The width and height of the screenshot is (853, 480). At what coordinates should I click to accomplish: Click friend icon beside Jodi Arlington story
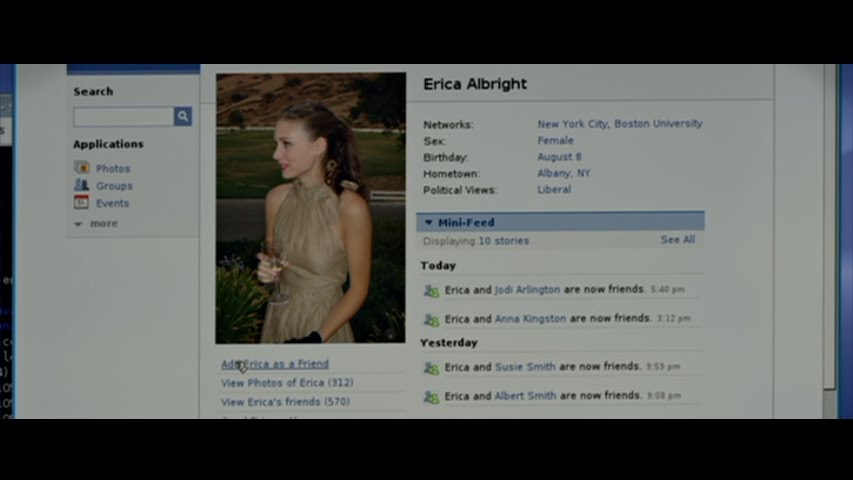tap(431, 291)
